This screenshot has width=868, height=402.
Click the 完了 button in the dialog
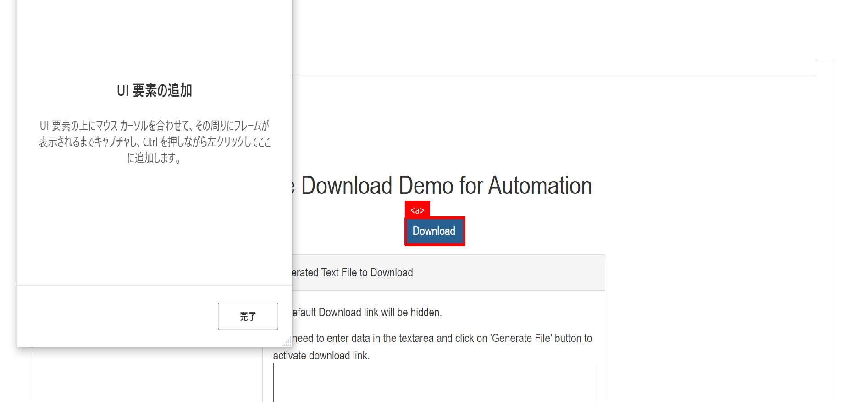(x=248, y=316)
